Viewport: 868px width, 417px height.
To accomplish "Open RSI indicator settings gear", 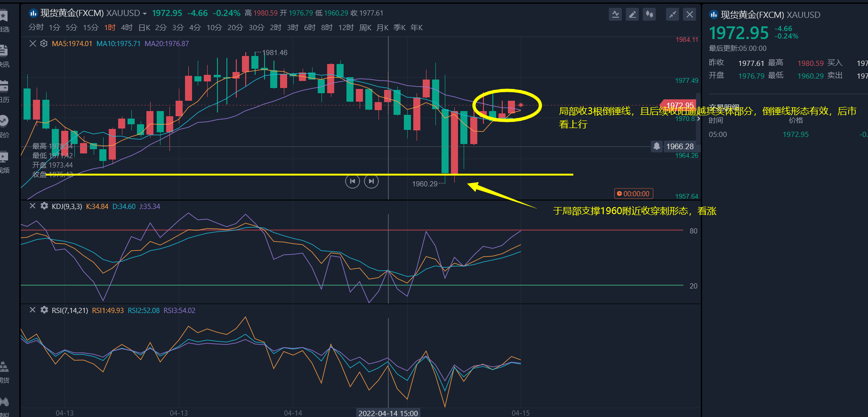I will (x=44, y=310).
